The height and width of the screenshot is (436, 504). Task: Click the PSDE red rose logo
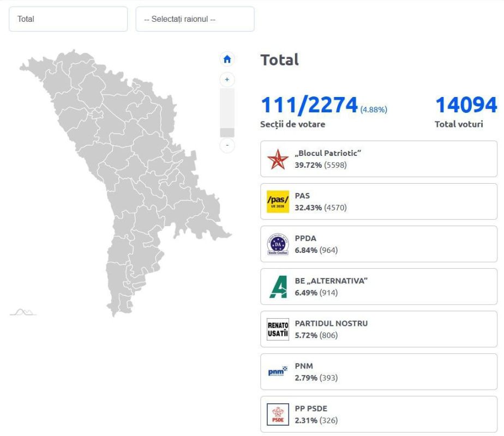coord(278,414)
